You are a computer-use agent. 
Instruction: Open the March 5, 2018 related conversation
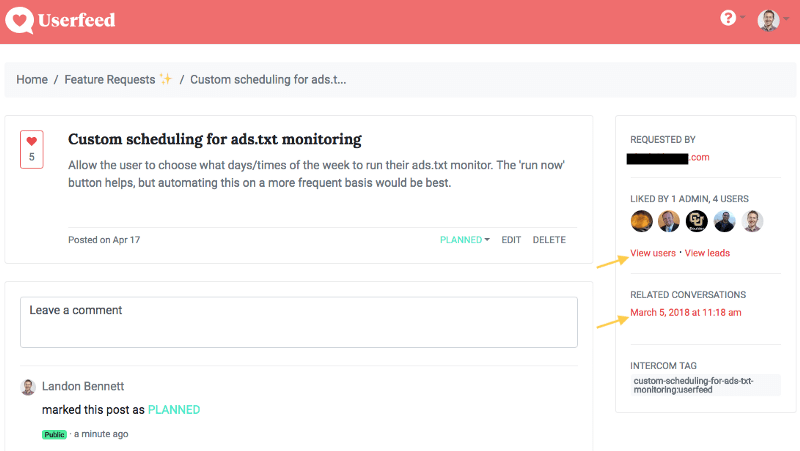coord(685,313)
